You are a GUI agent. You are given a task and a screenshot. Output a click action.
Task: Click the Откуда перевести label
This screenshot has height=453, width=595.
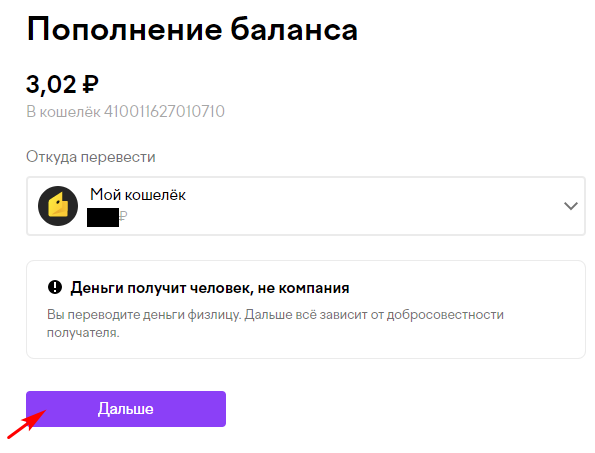click(x=91, y=157)
